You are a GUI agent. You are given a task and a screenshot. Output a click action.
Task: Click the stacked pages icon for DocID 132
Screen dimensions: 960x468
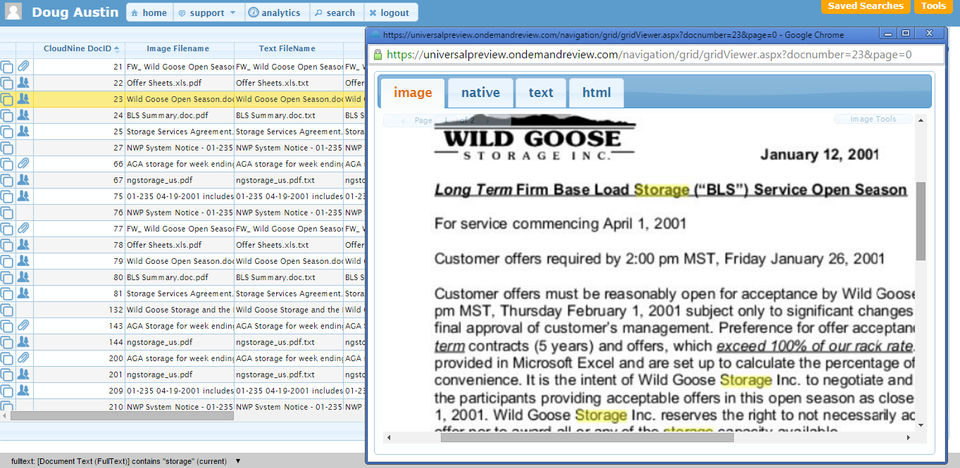click(7, 310)
